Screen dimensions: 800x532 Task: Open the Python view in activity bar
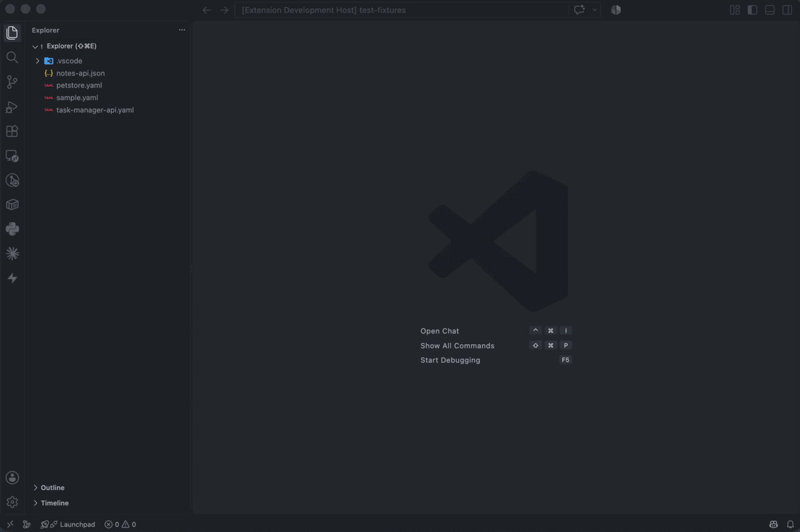(x=12, y=229)
